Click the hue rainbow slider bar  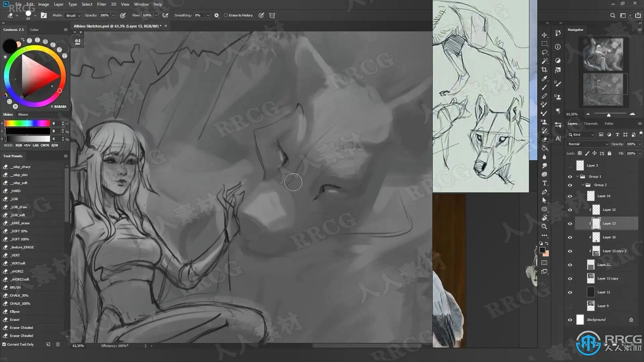[27, 123]
